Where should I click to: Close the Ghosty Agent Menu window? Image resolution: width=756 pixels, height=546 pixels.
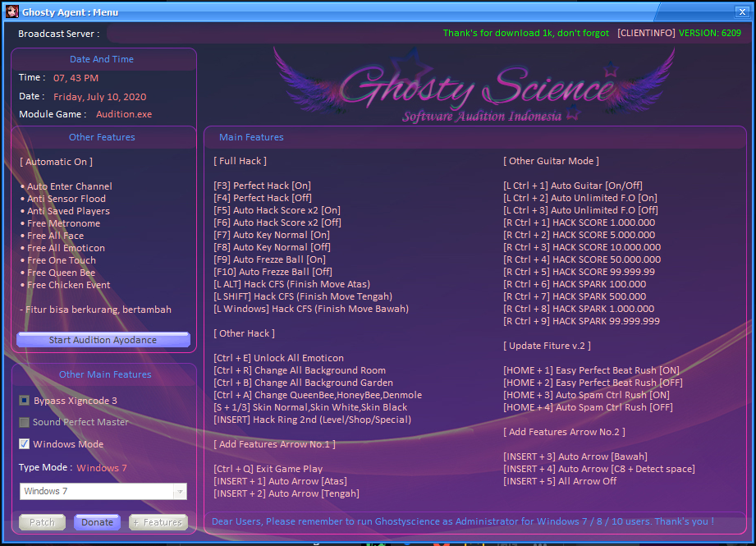click(742, 12)
